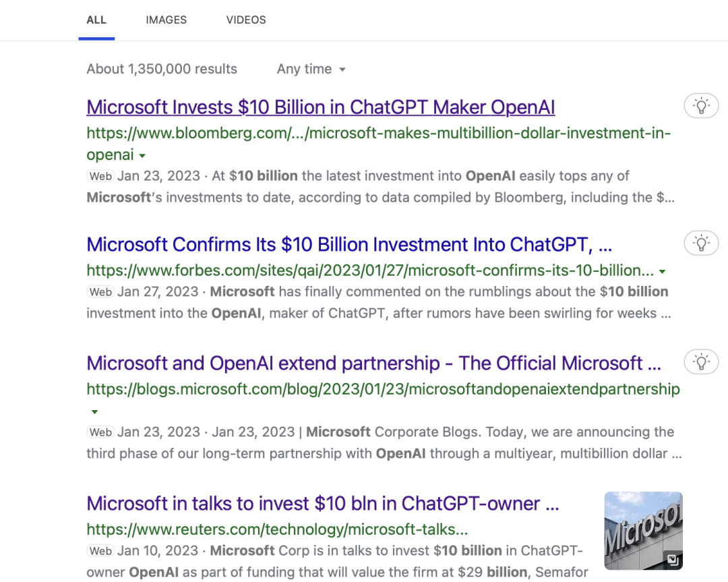The height and width of the screenshot is (582, 728).
Task: Expand the arrow below the blogs.microsoft.com URL
Action: (x=94, y=412)
